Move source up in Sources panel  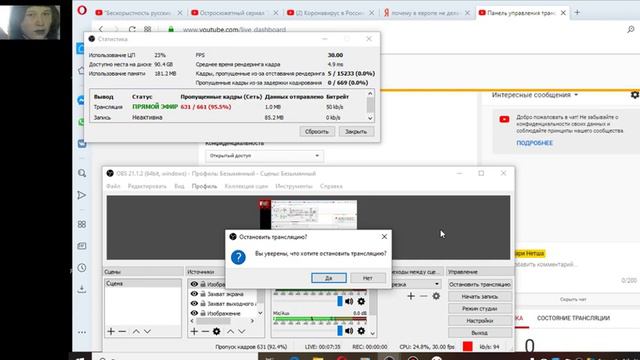(231, 331)
